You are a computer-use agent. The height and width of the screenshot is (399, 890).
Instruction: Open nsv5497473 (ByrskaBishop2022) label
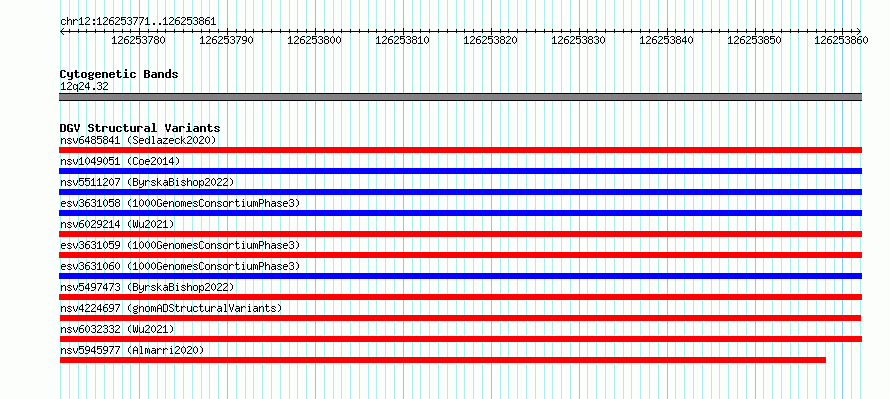(x=147, y=287)
